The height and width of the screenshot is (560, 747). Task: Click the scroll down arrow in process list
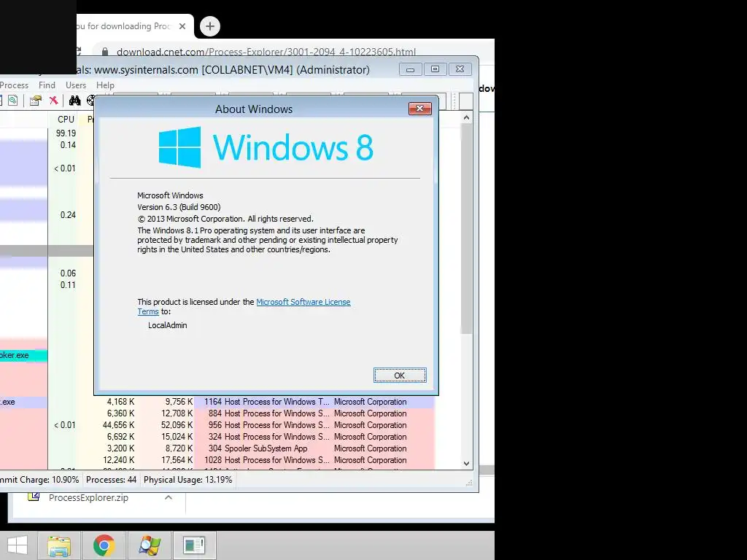click(x=466, y=463)
